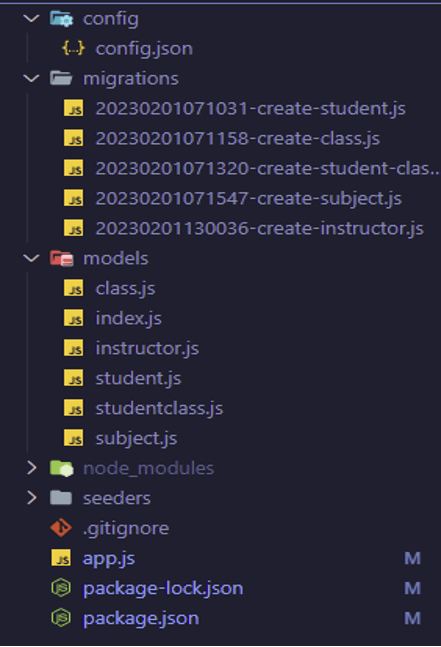Click the green node_modules folder icon
441x647 pixels.
coord(61,468)
